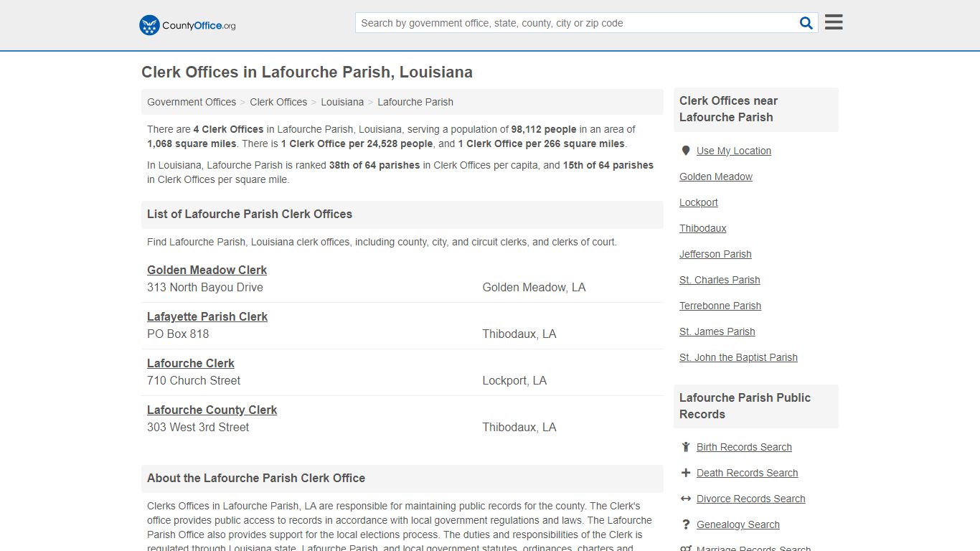Screen dimensions: 980x551
Task: Open Lafayette Parish Clerk listing
Action: pos(207,316)
